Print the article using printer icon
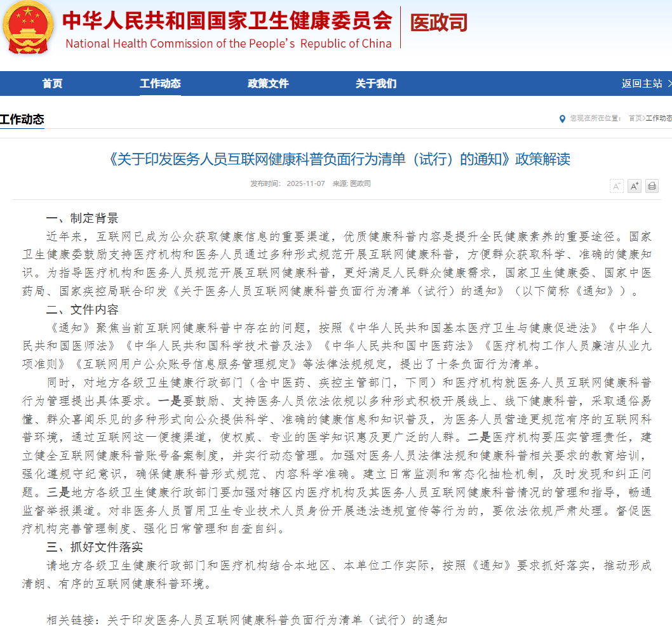 tap(652, 186)
